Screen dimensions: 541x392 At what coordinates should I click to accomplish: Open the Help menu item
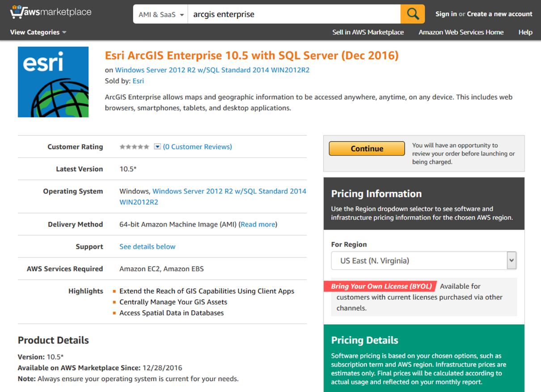(525, 32)
